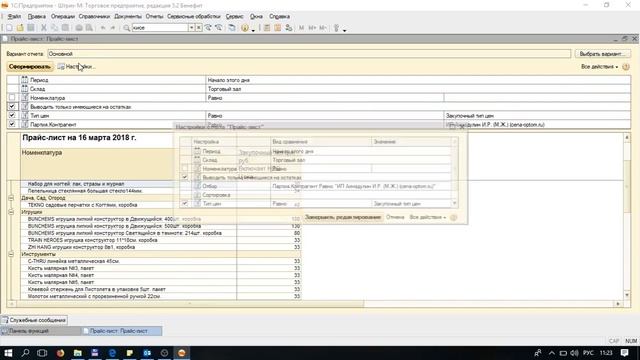Click the Windows Start button
The height and width of the screenshot is (360, 640).
tap(8, 353)
